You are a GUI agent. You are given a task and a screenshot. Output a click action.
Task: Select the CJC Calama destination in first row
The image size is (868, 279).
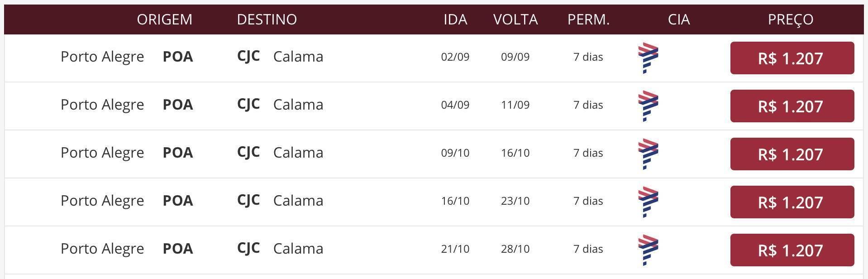click(280, 57)
